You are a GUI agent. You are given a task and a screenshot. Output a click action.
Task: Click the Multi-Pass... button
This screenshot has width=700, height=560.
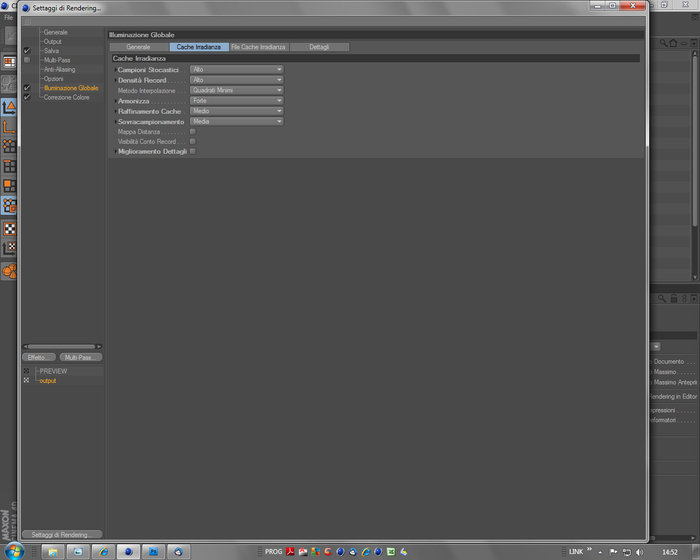[80, 357]
